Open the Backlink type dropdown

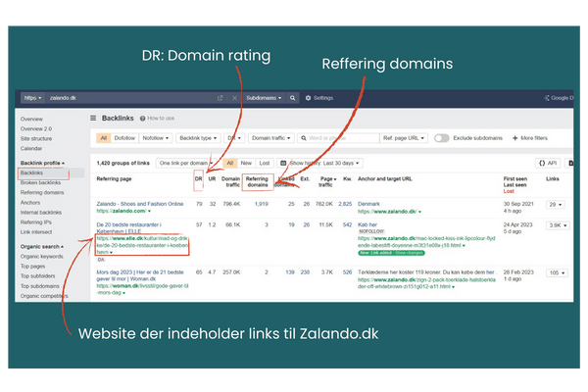198,138
